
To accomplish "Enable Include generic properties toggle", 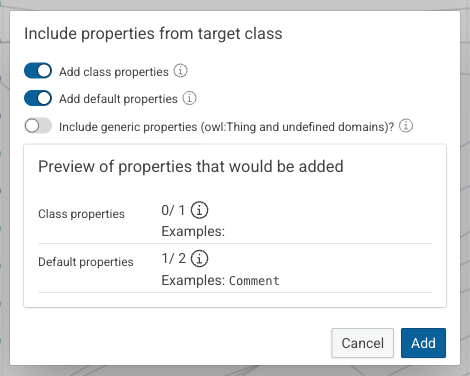I will click(38, 126).
